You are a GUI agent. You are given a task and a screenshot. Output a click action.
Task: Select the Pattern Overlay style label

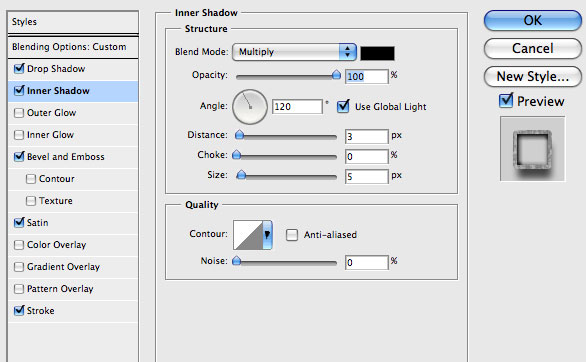[60, 289]
